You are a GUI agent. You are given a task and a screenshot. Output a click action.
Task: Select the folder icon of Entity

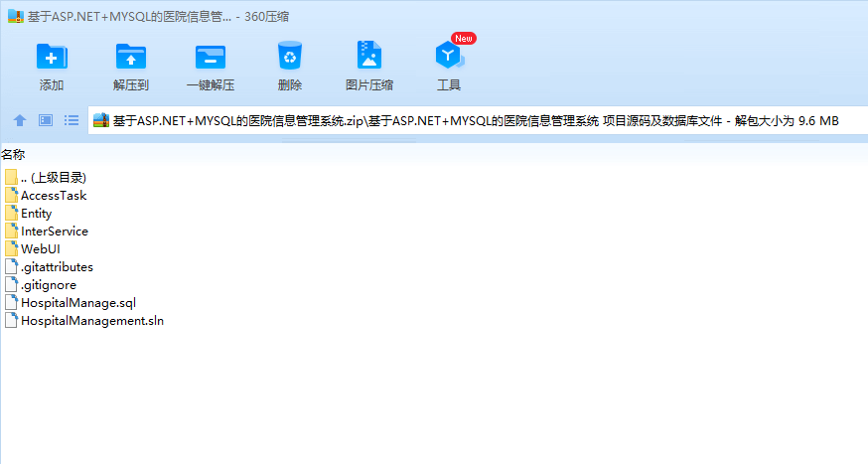[11, 213]
